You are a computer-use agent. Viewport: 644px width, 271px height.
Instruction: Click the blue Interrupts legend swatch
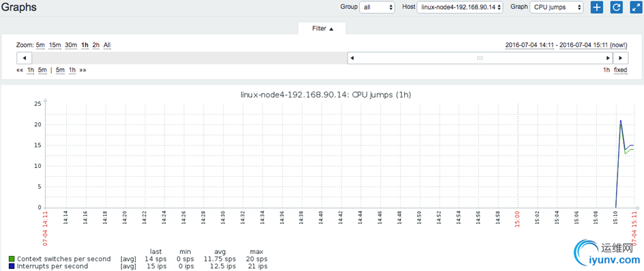tap(12, 266)
